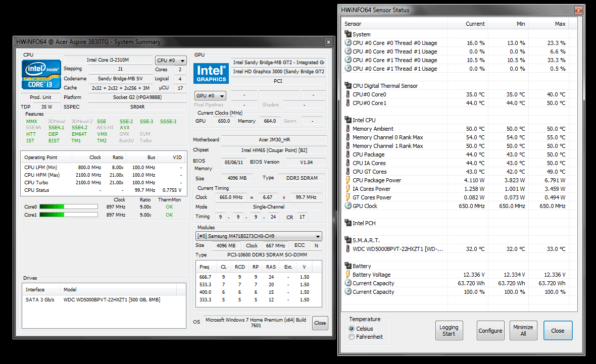This screenshot has height=364, width=596.
Task: Click lightning icon next to Battery Voltage
Action: coord(348,275)
